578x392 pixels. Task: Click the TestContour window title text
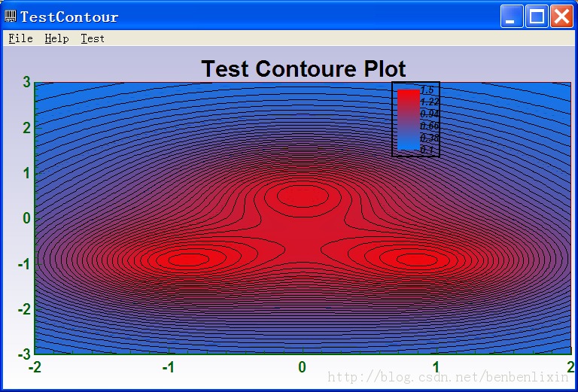(69, 17)
